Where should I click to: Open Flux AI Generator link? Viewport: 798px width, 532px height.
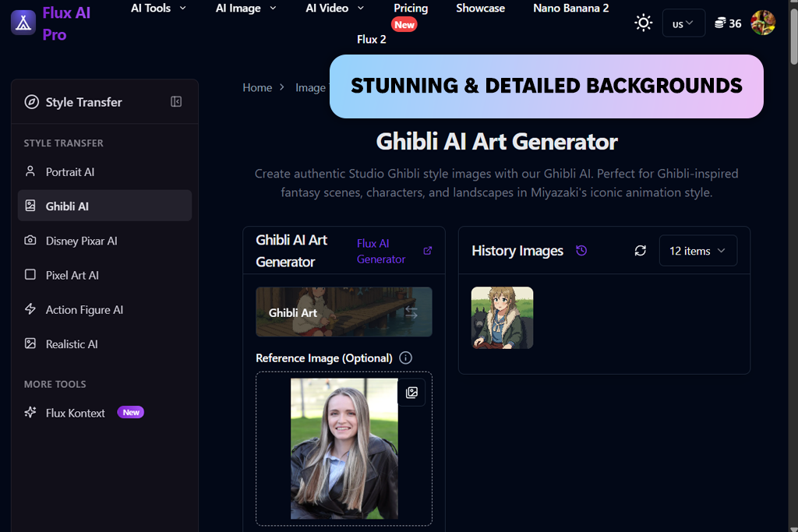coord(380,252)
